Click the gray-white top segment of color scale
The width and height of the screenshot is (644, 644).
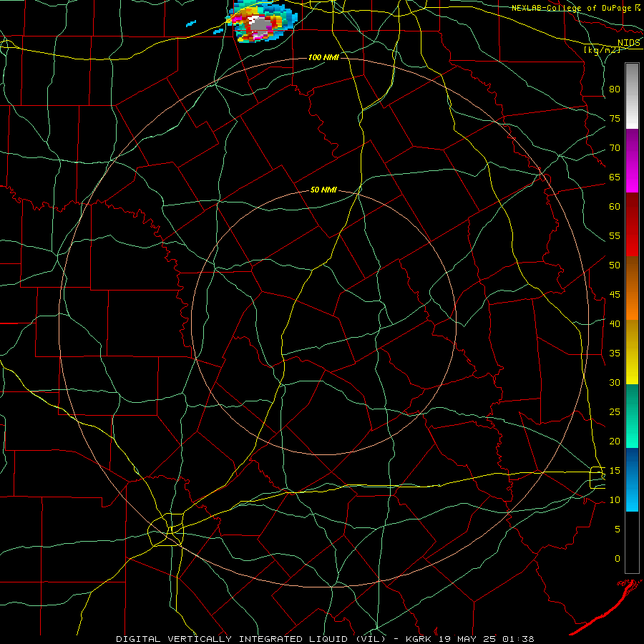(632, 96)
